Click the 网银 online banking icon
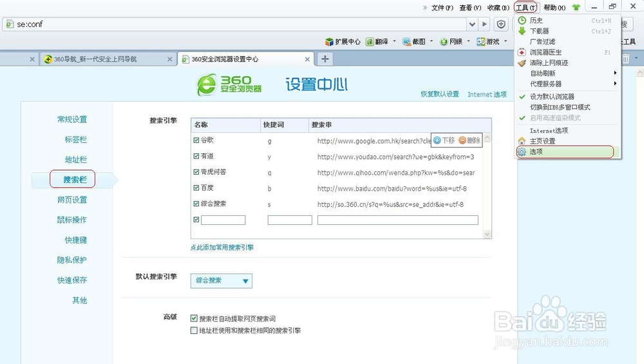Image resolution: width=644 pixels, height=364 pixels. [444, 41]
